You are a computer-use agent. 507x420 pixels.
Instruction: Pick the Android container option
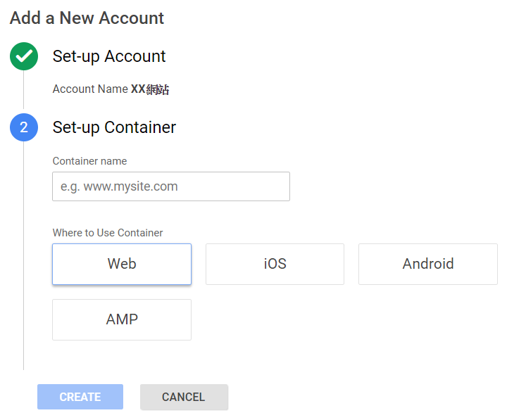428,264
